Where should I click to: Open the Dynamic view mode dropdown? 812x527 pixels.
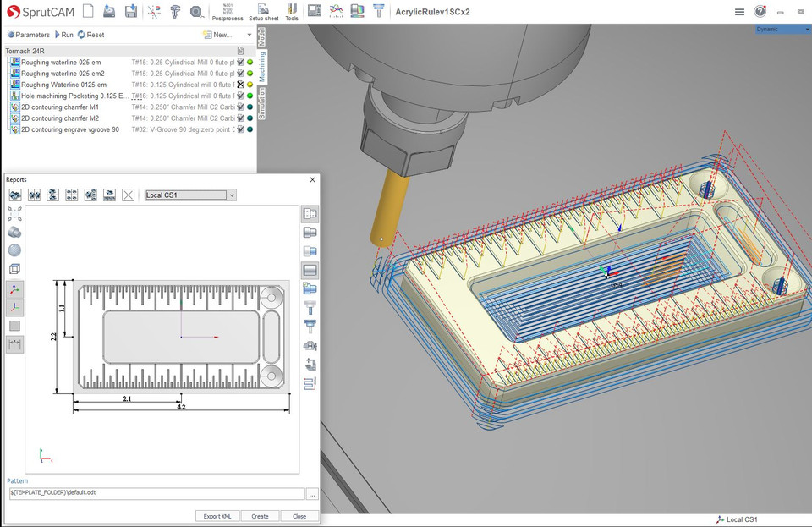(x=806, y=29)
